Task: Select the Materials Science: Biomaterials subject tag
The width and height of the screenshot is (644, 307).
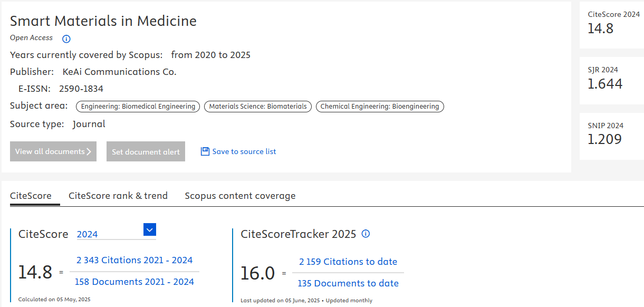Action: 258,107
